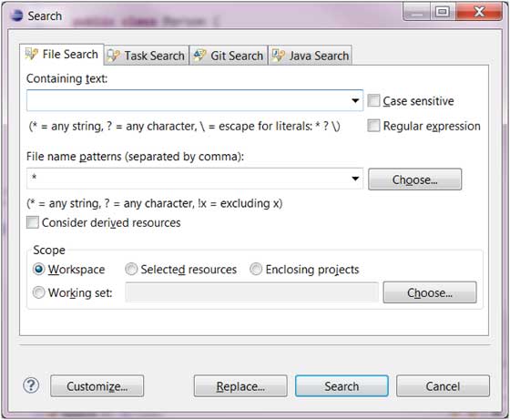Click the Java Search tab icon

pyautogui.click(x=279, y=56)
